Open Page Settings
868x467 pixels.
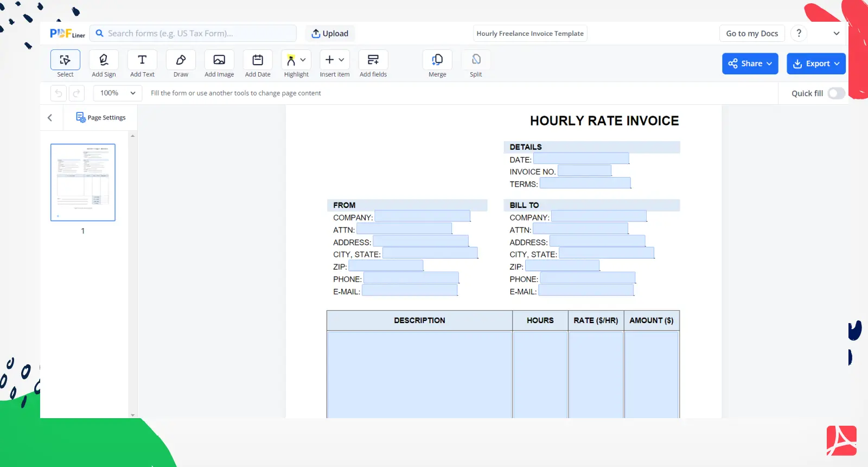click(x=101, y=117)
